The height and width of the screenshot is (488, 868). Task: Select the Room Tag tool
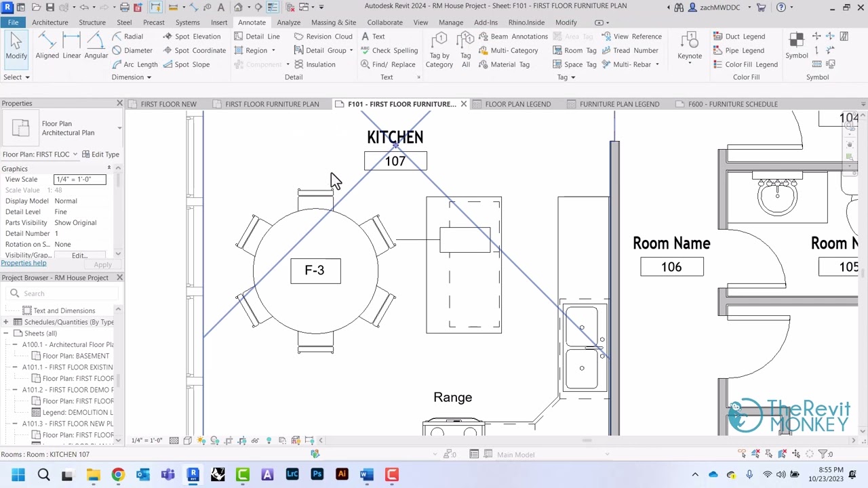[x=574, y=50]
